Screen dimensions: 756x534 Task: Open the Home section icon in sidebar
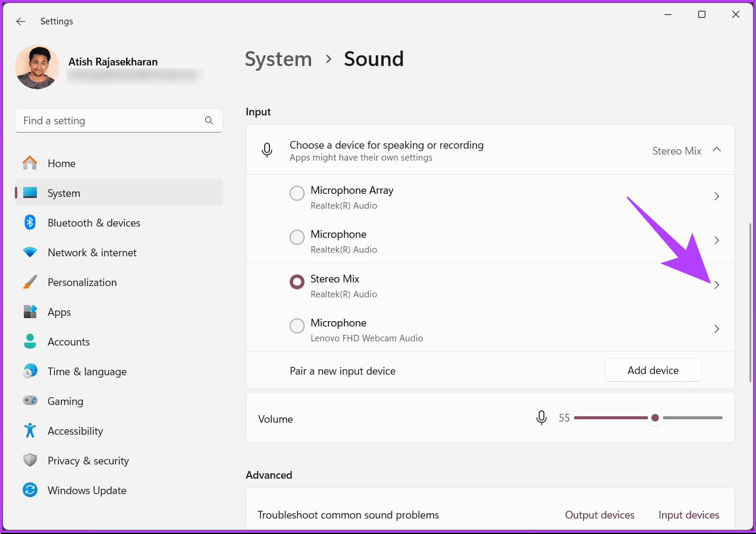tap(29, 163)
